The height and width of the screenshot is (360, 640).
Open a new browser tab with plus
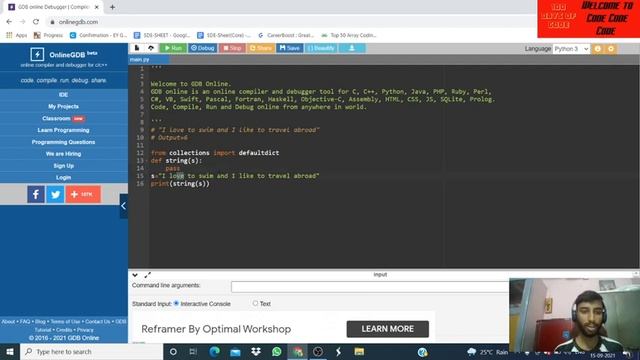112,7
